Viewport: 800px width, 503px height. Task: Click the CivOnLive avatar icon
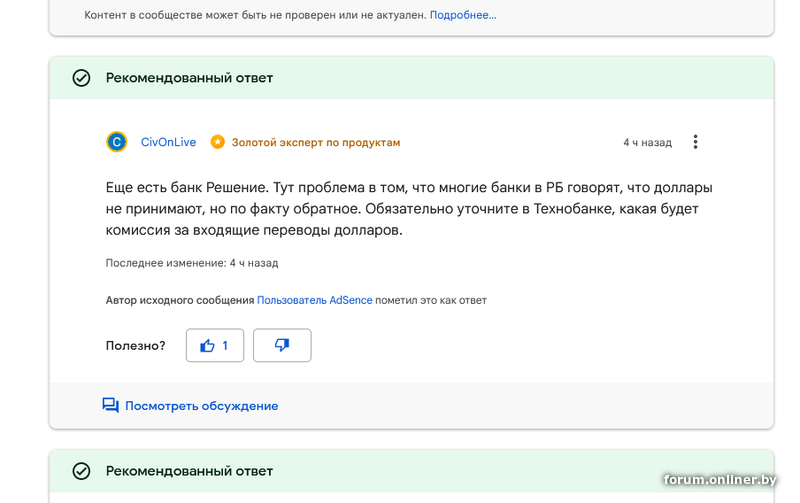(x=117, y=142)
